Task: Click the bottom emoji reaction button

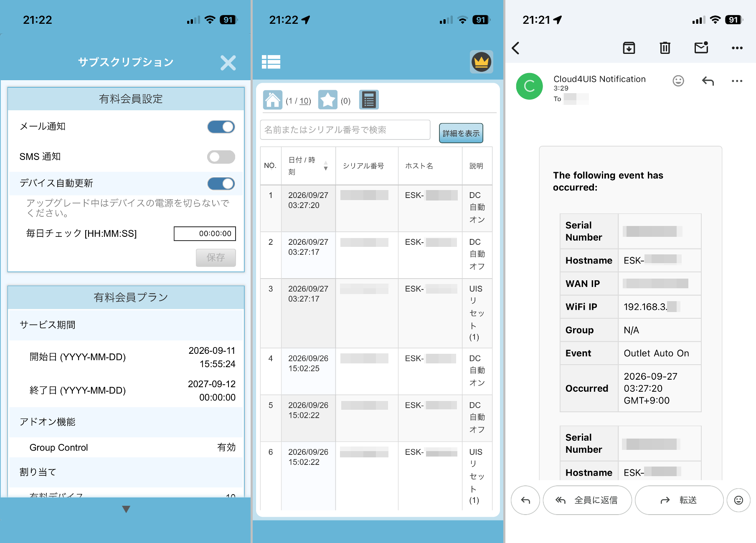Action: (738, 500)
